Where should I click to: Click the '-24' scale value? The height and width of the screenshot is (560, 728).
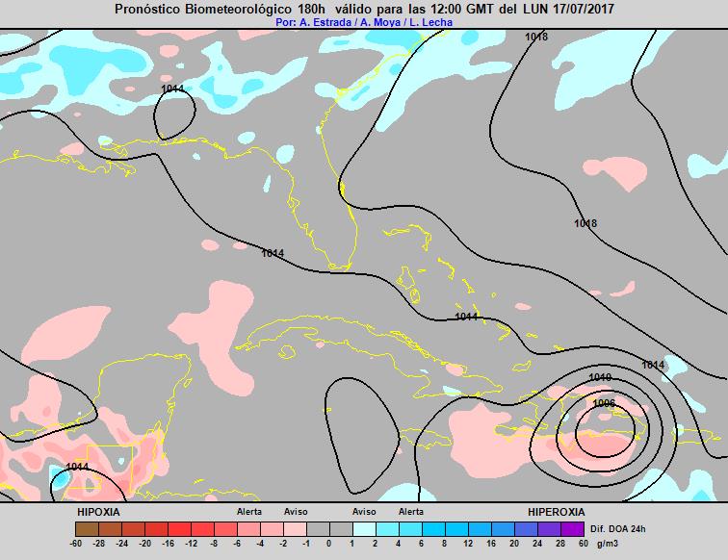pyautogui.click(x=121, y=544)
